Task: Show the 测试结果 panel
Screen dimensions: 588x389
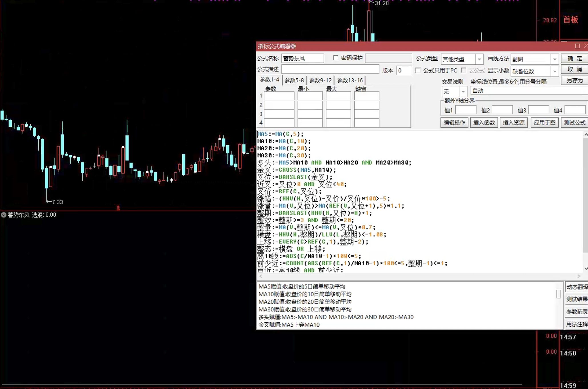Action: [x=577, y=299]
